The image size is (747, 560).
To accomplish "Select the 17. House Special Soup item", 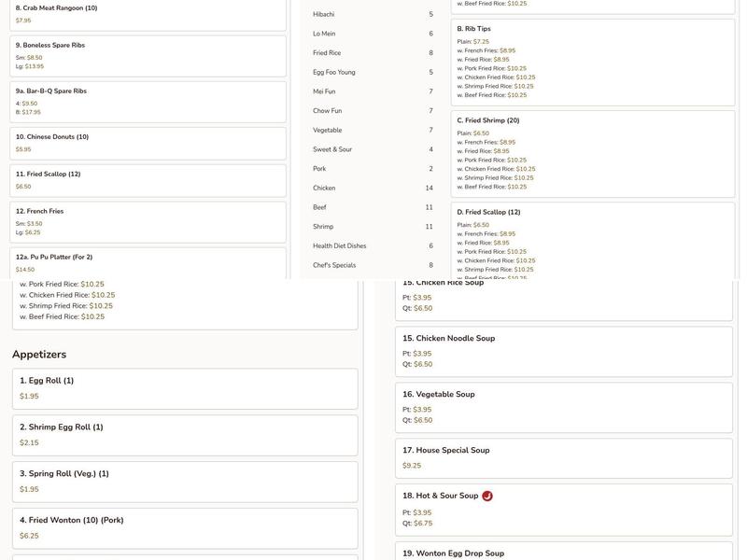I will (x=564, y=457).
